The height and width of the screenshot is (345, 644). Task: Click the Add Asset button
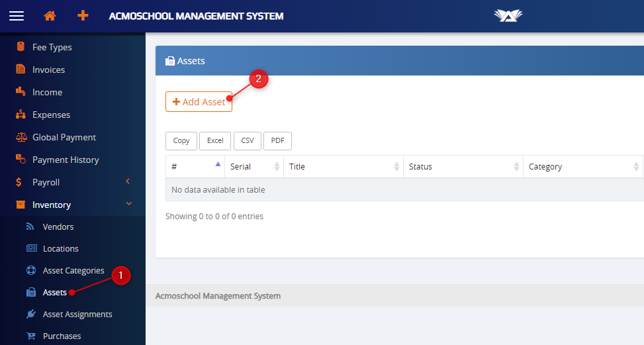click(x=199, y=102)
